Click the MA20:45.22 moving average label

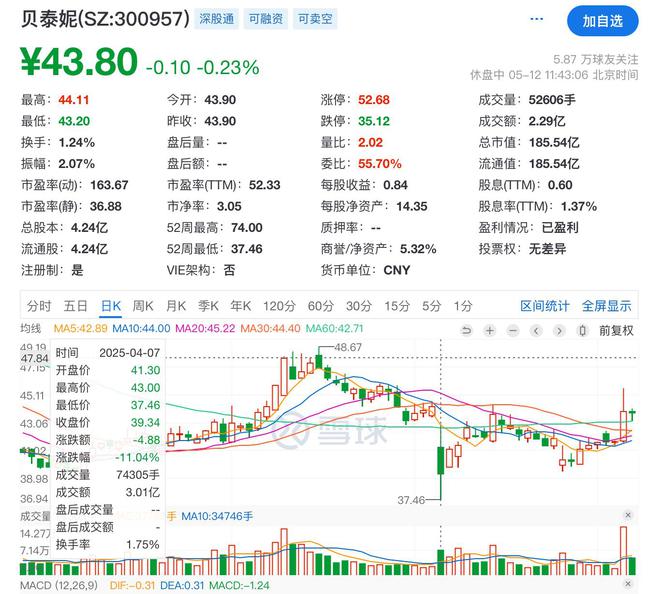[205, 328]
